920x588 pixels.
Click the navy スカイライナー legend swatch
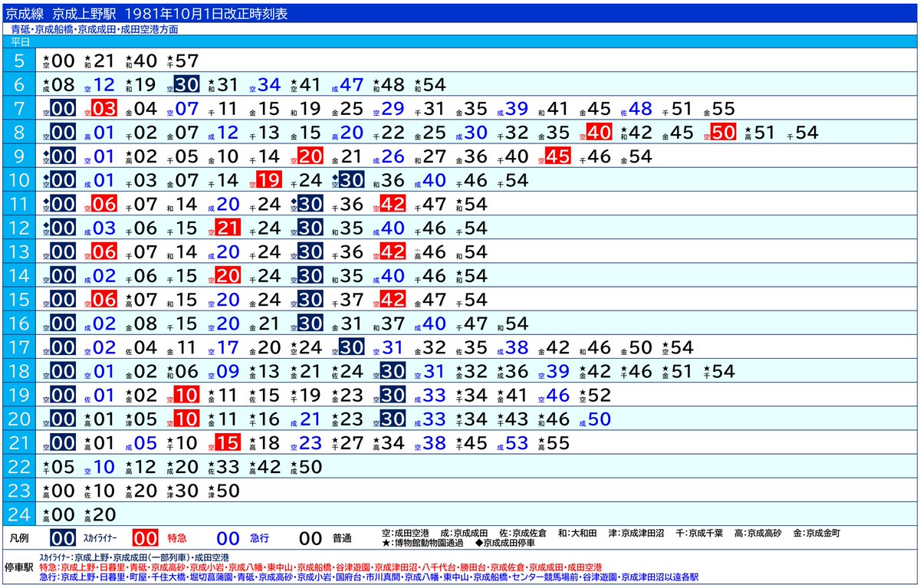(63, 539)
